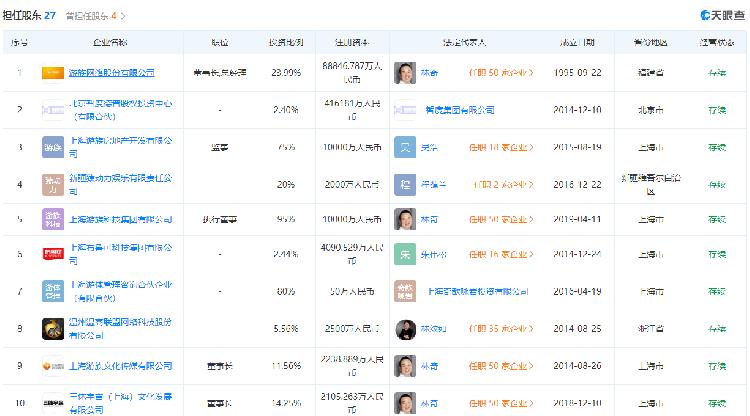Viewport: 750px width, 416px height.
Task: Expand 任职 18 家企业 in row 3
Action: (x=501, y=147)
